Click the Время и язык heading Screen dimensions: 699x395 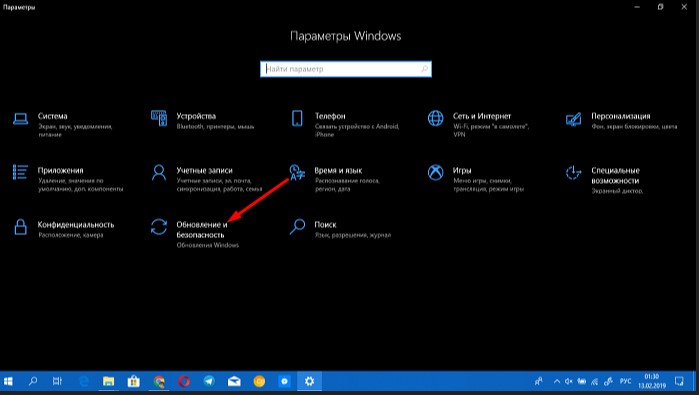(338, 170)
